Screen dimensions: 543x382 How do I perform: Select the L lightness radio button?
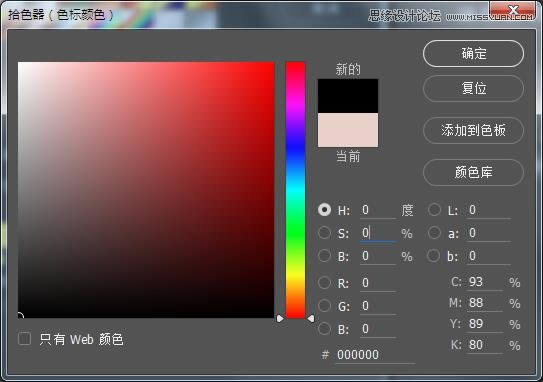pyautogui.click(x=434, y=210)
